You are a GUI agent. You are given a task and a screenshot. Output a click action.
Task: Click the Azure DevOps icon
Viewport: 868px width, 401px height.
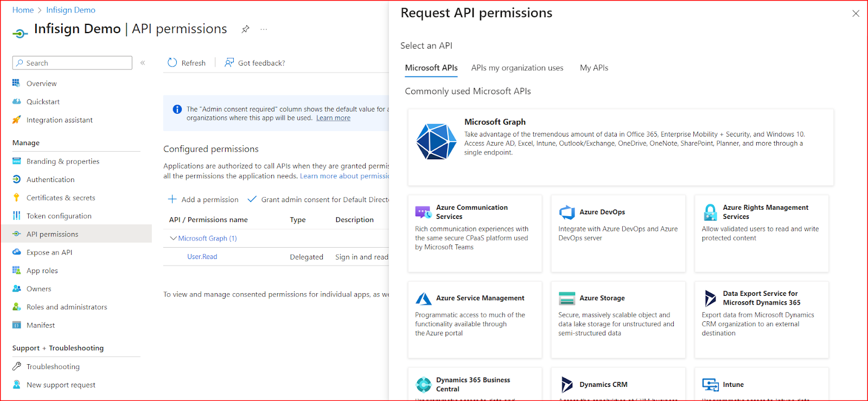[x=567, y=212]
